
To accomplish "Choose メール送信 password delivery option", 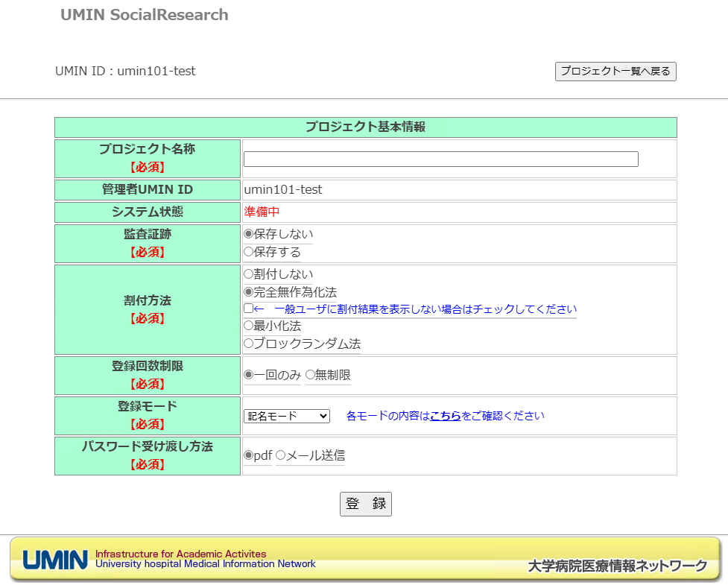I will pos(281,455).
